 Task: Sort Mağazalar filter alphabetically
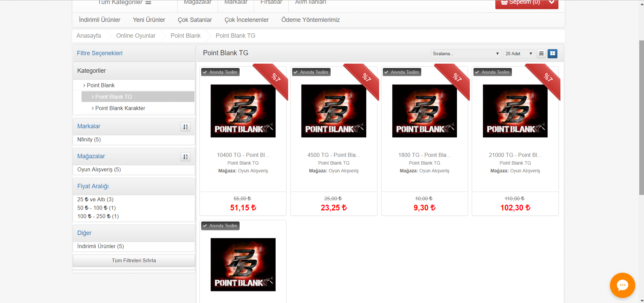pyautogui.click(x=185, y=157)
